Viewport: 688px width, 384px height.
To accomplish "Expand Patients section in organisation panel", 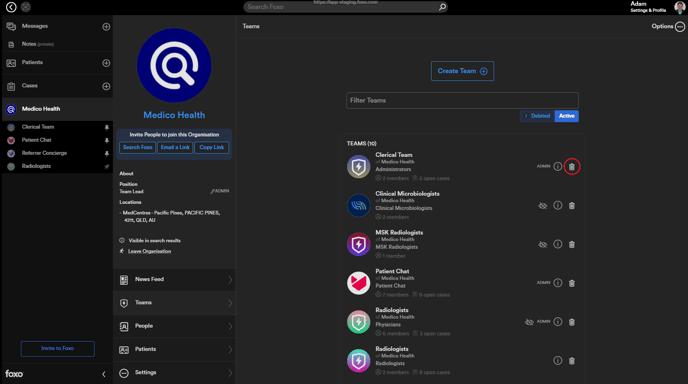I will 174,349.
